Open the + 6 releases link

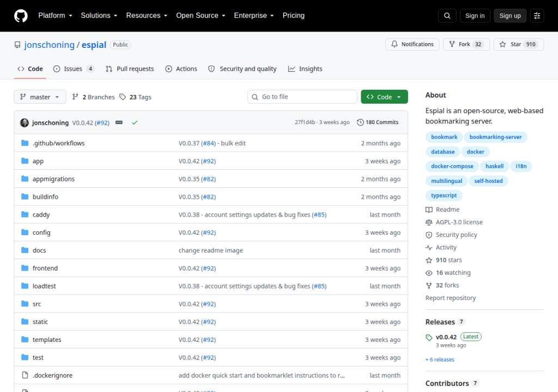440,360
